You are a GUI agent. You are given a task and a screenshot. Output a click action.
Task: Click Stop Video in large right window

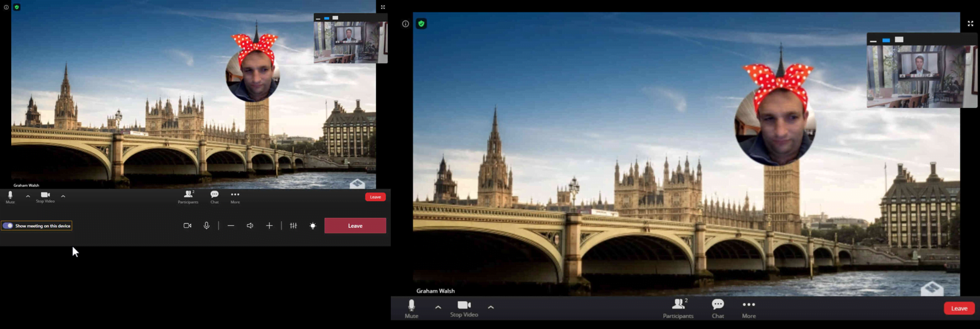coord(464,309)
